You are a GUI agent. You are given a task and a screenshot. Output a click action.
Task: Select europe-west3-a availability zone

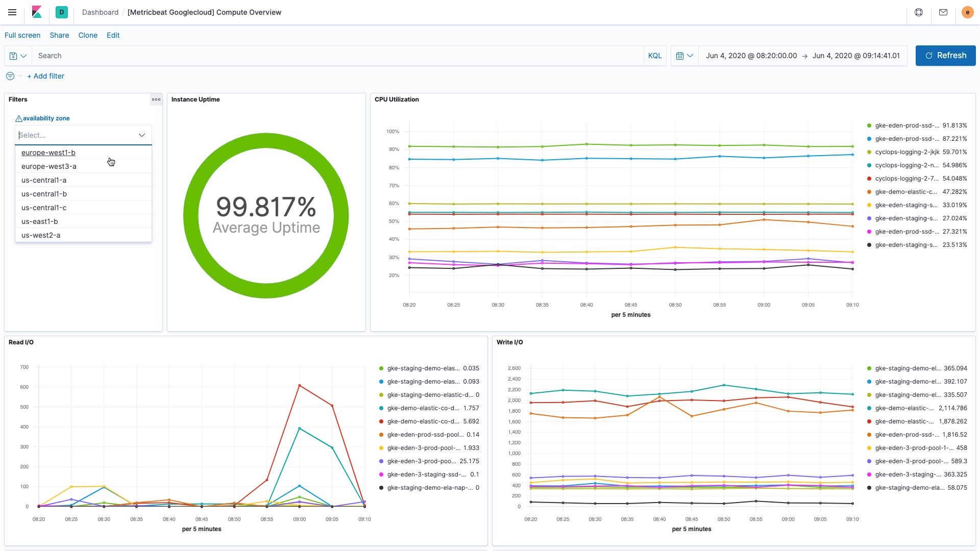click(x=48, y=165)
